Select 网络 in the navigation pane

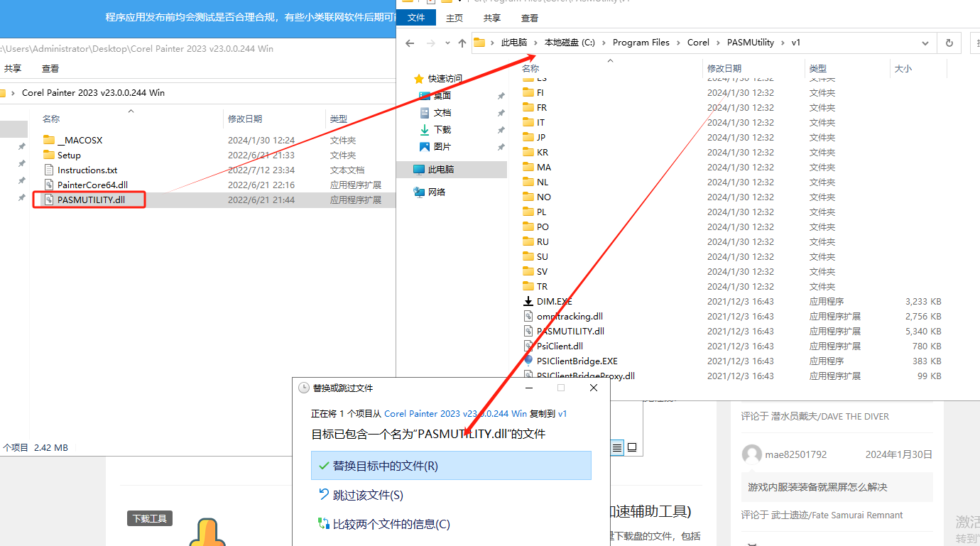(437, 192)
